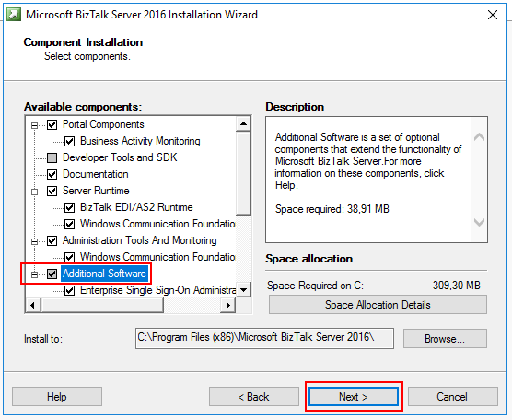Viewport: 512px width, 420px height.
Task: Proceed with the Next button
Action: pyautogui.click(x=354, y=397)
